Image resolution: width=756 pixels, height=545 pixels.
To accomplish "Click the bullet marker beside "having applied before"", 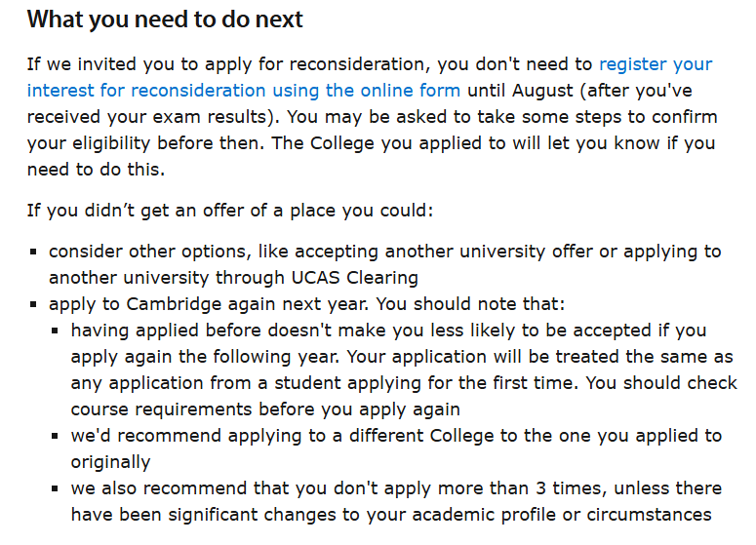I will pyautogui.click(x=56, y=331).
